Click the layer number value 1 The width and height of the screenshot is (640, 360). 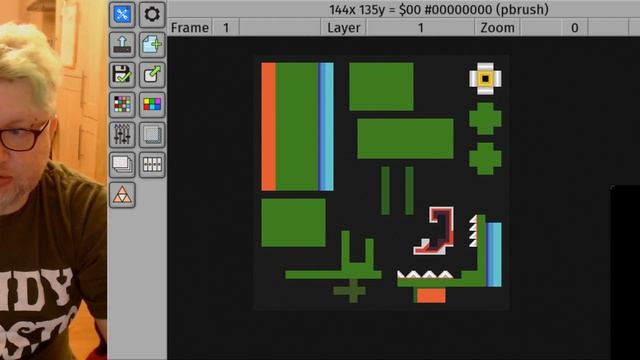[420, 28]
